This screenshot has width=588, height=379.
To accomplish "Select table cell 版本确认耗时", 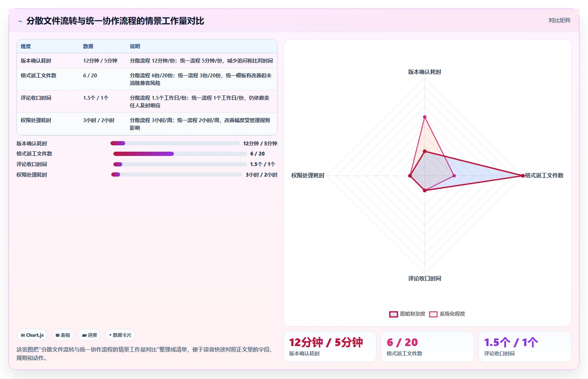I will (x=36, y=61).
